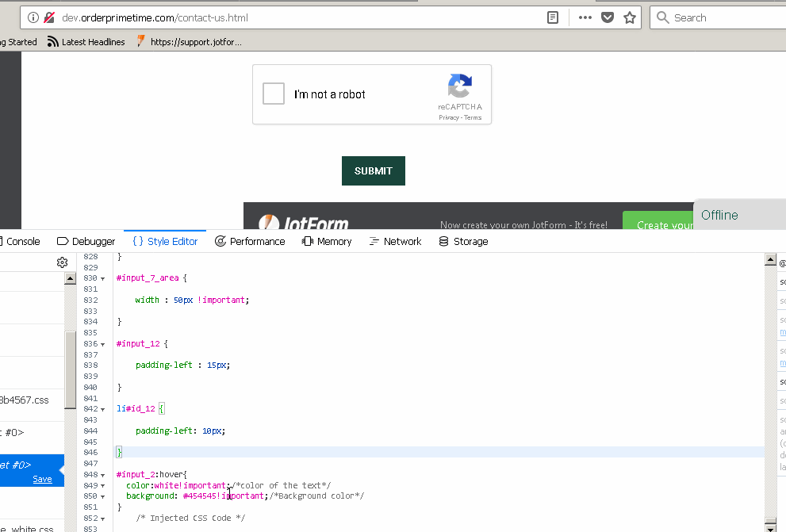Bookmark this page with the star icon
Image resolution: width=786 pixels, height=532 pixels.
point(630,17)
